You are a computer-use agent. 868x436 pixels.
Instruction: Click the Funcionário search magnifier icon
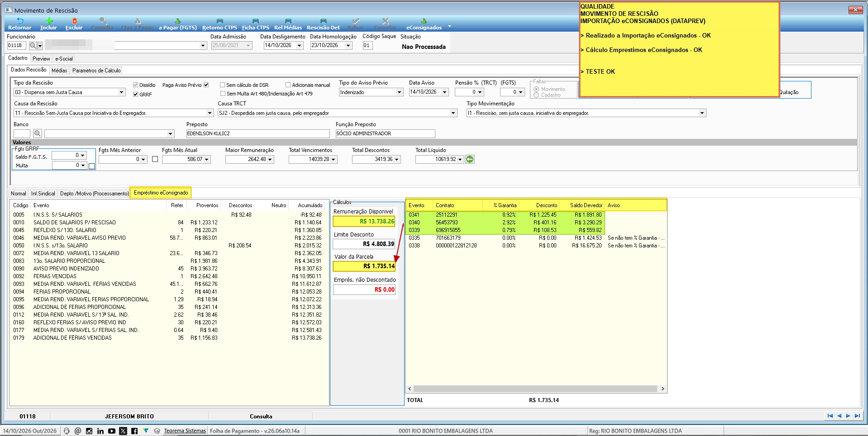click(x=33, y=46)
